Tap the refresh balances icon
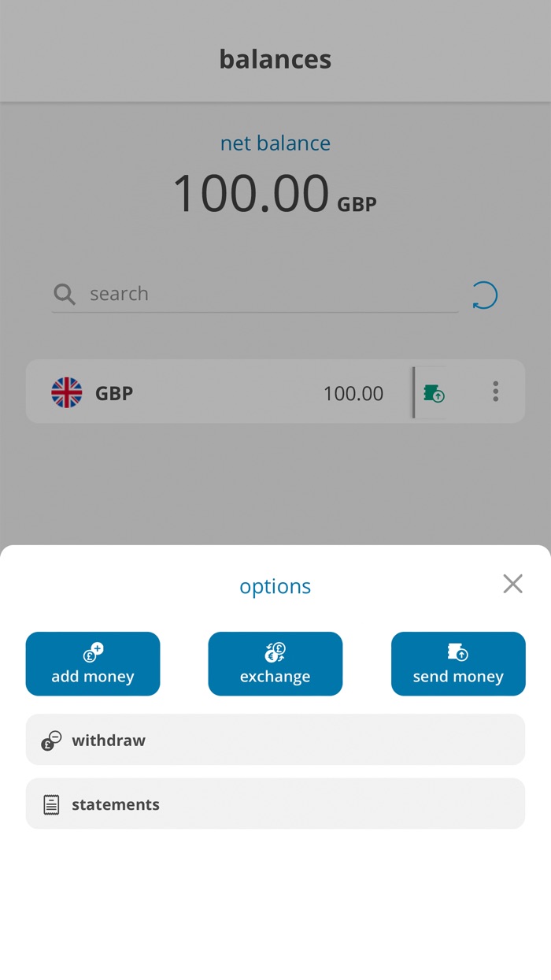This screenshot has width=551, height=980. [x=485, y=294]
